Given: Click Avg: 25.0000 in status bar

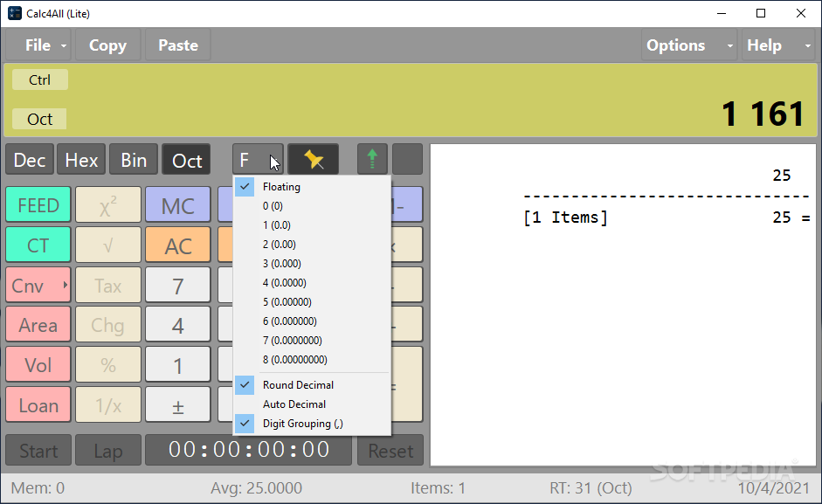Looking at the screenshot, I should point(256,488).
